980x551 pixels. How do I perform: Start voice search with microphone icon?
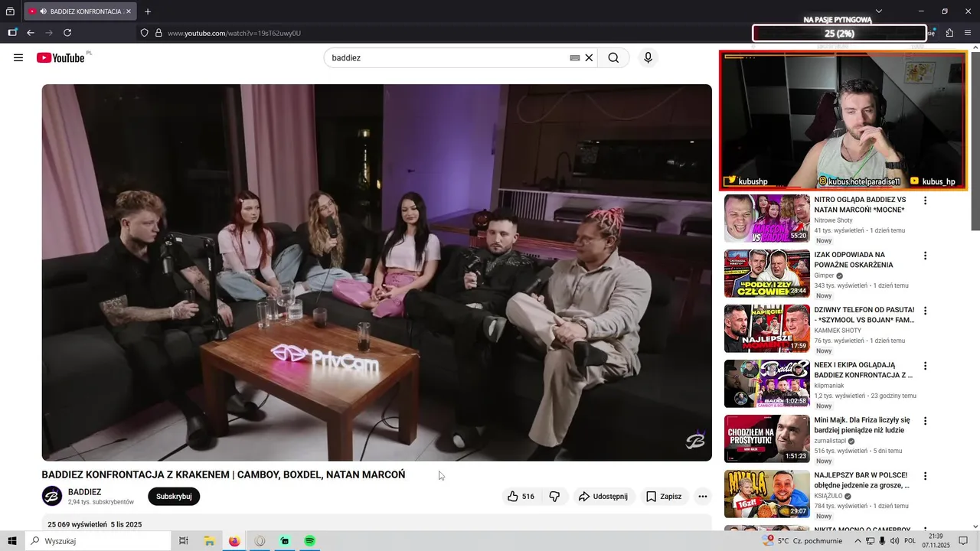(648, 57)
